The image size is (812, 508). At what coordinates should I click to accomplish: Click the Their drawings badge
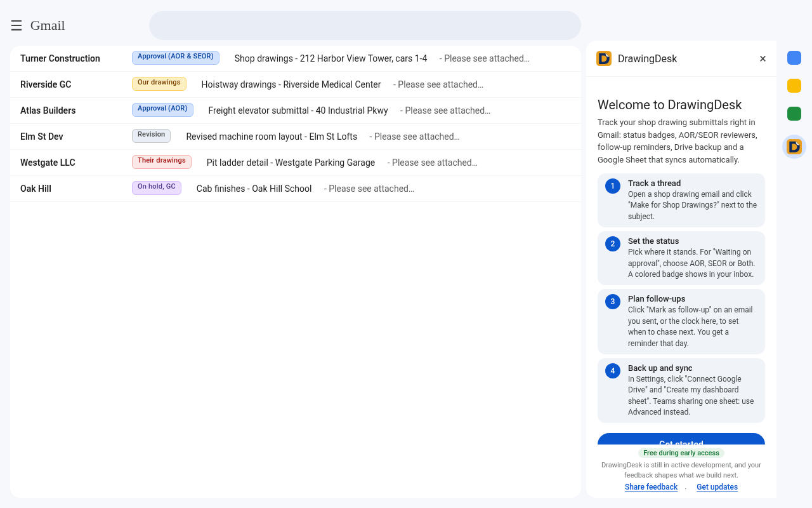coord(162,162)
